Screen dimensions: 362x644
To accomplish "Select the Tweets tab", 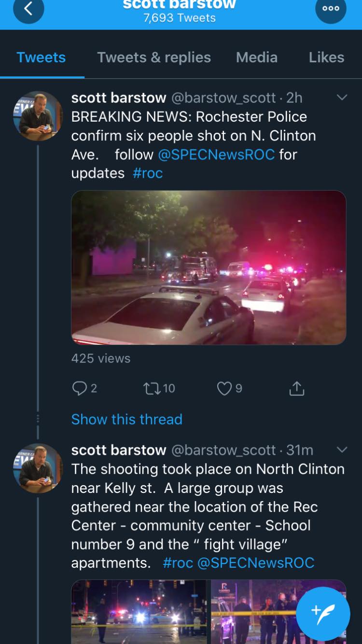I will (41, 57).
